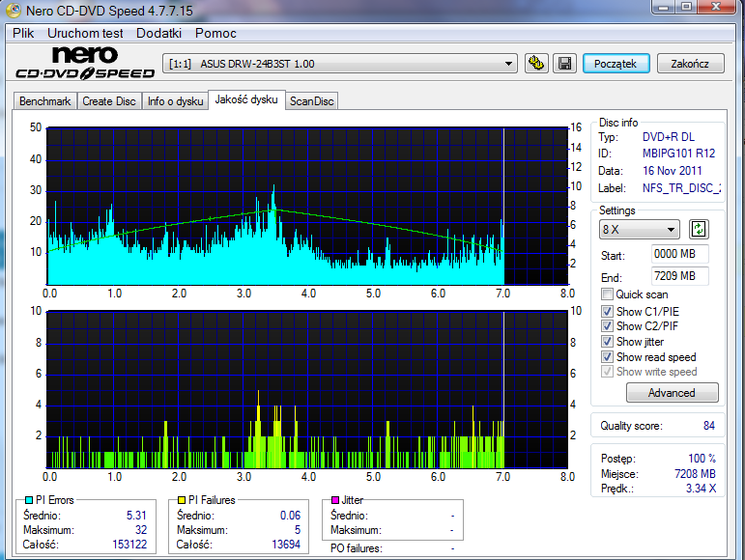Image resolution: width=745 pixels, height=560 pixels.
Task: Open the Advanced settings button
Action: click(672, 393)
